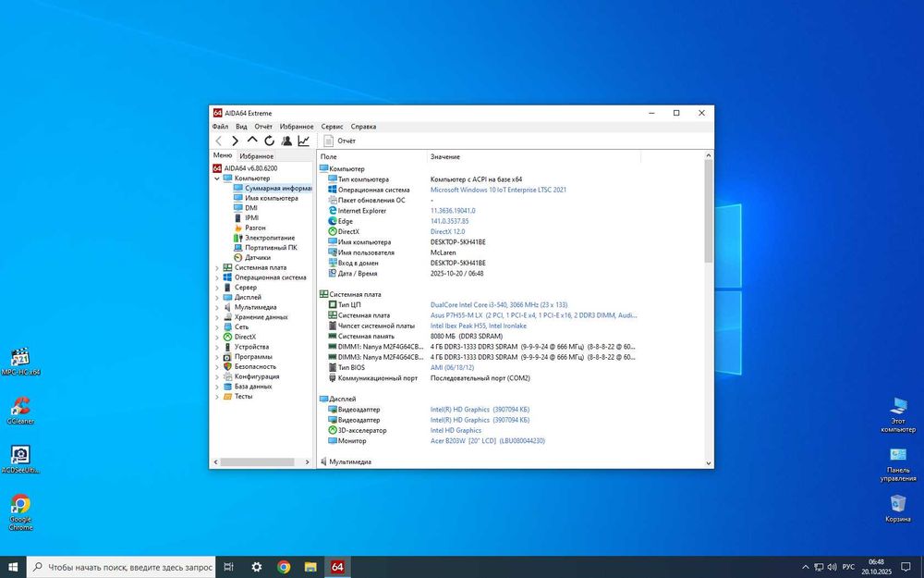
Task: Open the Вид menu
Action: coord(241,126)
